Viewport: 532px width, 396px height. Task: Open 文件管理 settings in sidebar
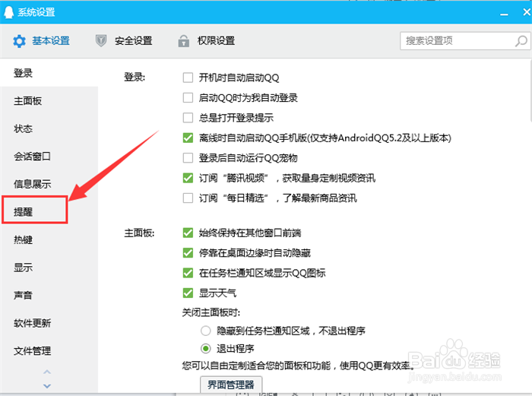pyautogui.click(x=32, y=351)
